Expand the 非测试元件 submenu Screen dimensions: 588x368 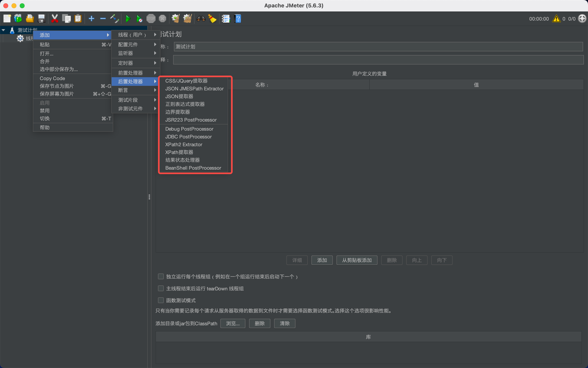136,109
